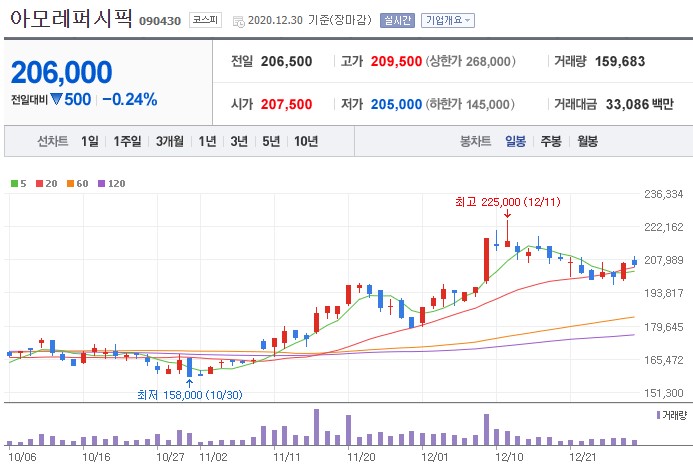
Task: Click the purple 거래량 volume legend marker
Action: pyautogui.click(x=658, y=415)
